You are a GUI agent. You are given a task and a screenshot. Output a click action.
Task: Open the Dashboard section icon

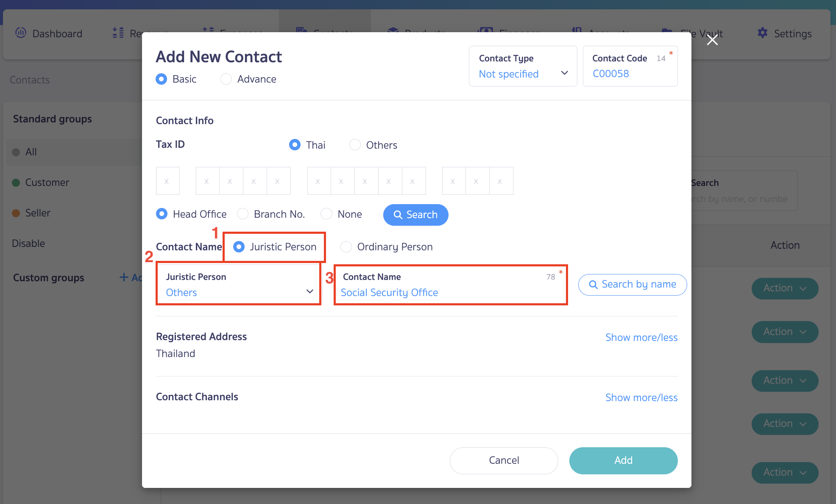click(x=20, y=33)
